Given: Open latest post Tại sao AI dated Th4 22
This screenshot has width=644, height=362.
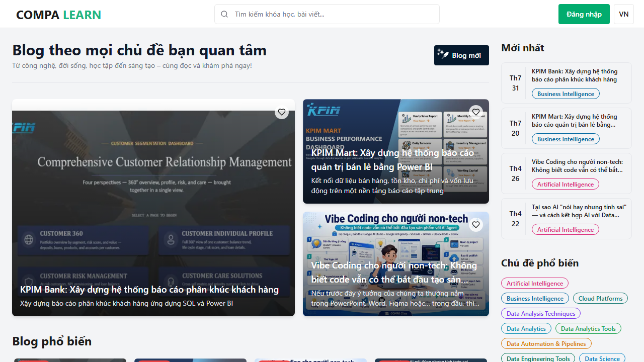Looking at the screenshot, I should (x=567, y=219).
